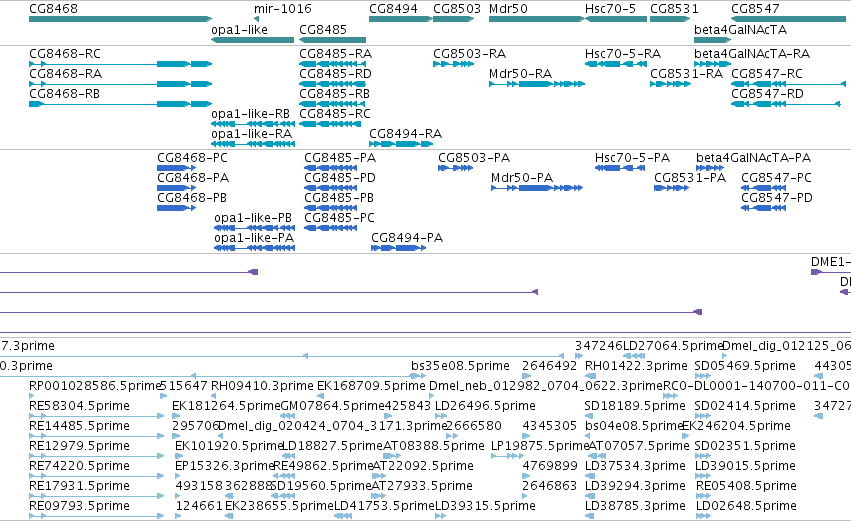Click the RH01422.3prime EST label
The width and height of the screenshot is (851, 521).
coord(636,366)
